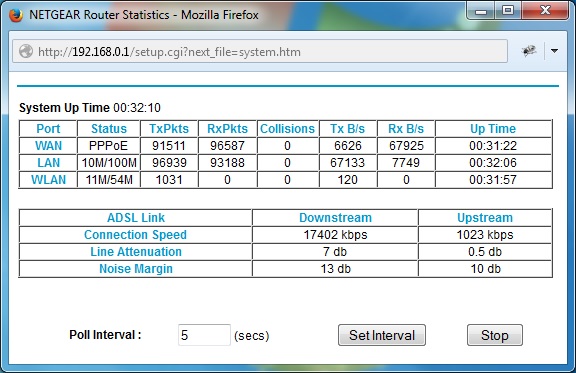Click the WLAN port row label
This screenshot has width=576, height=373.
[x=48, y=180]
